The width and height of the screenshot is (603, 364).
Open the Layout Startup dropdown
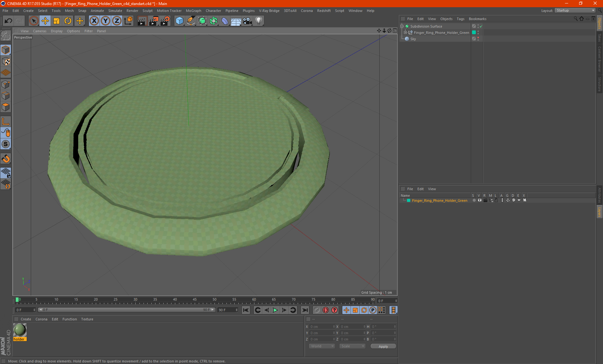point(575,10)
